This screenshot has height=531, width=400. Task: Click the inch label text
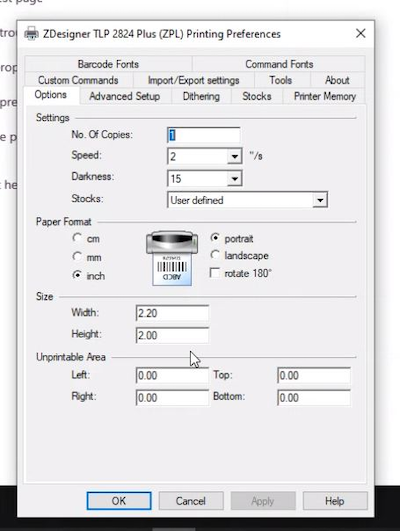[96, 276]
